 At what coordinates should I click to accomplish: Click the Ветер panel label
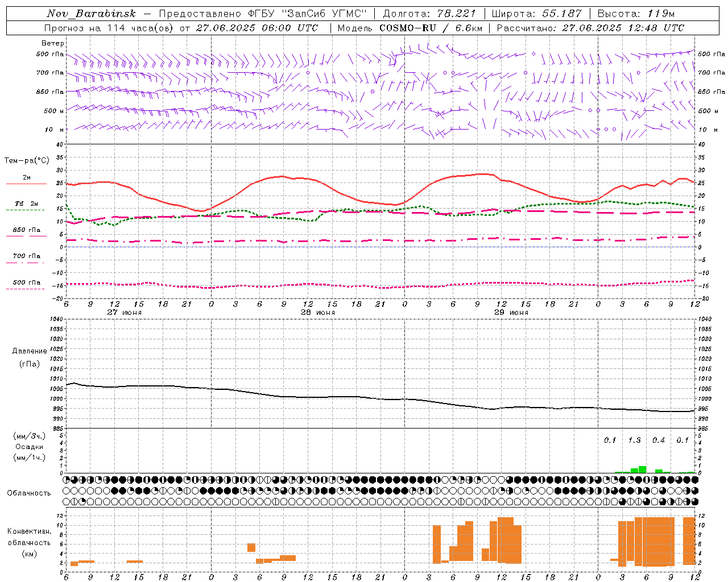click(53, 43)
